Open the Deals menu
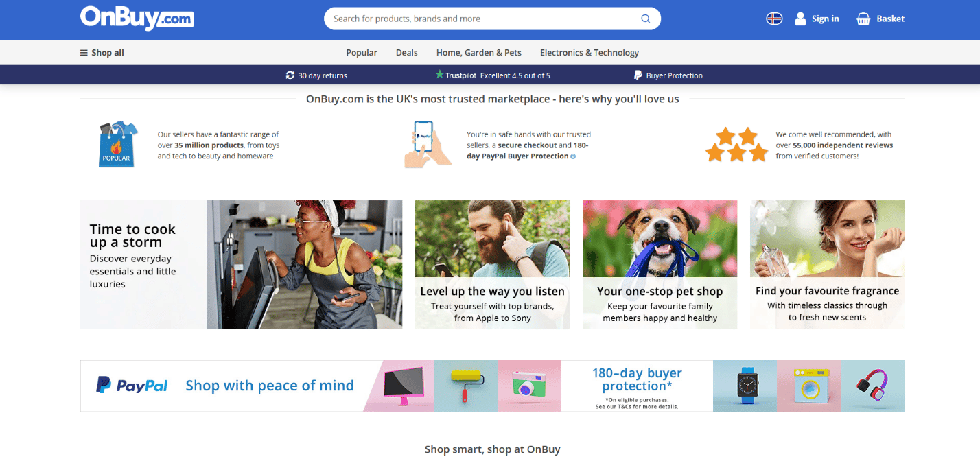 point(407,53)
